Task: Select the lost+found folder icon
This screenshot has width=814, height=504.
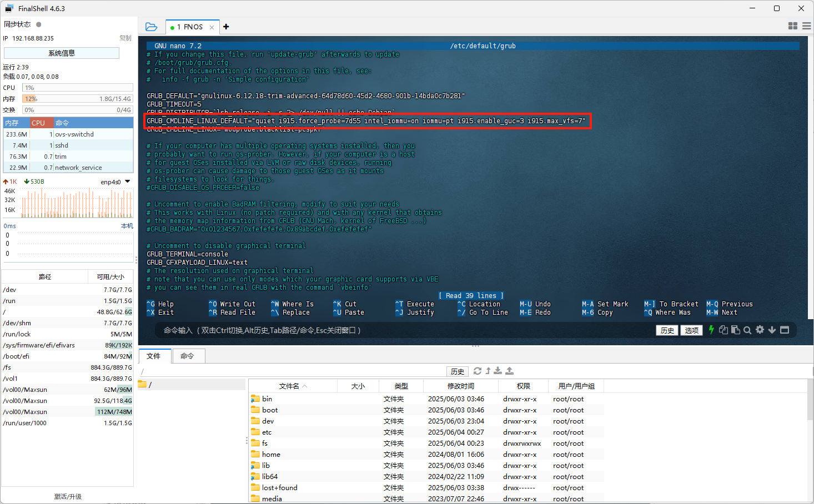Action: point(255,487)
